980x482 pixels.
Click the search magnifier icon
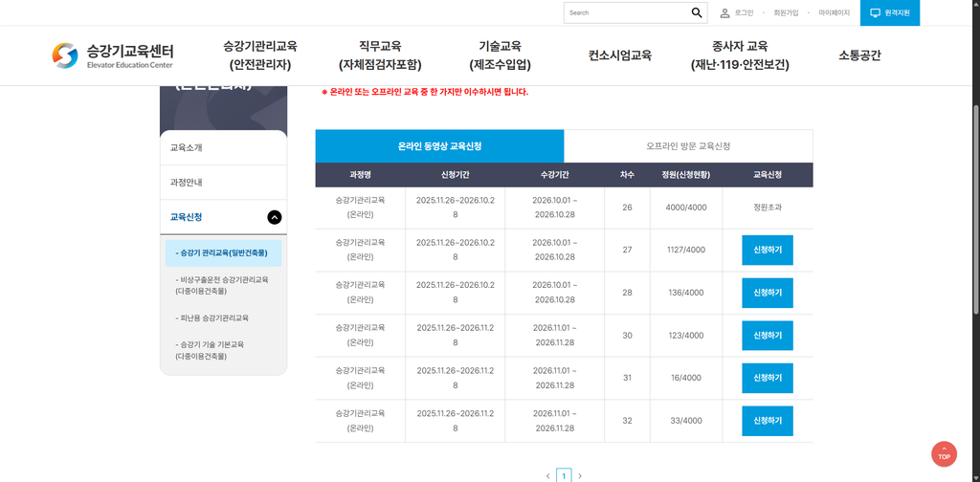point(697,12)
